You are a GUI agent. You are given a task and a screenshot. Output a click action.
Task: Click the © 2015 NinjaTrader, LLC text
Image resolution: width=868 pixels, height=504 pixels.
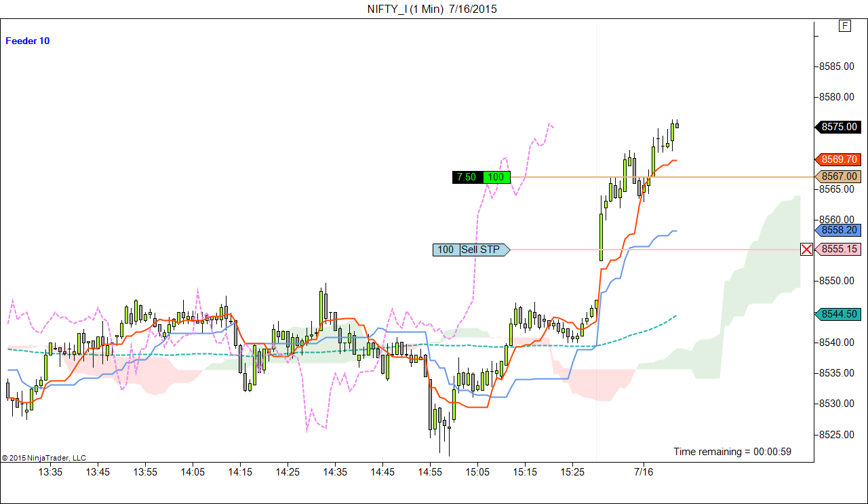44,458
